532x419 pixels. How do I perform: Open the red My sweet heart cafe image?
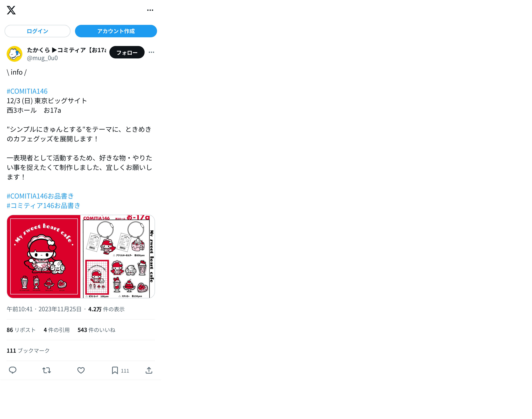pos(44,257)
